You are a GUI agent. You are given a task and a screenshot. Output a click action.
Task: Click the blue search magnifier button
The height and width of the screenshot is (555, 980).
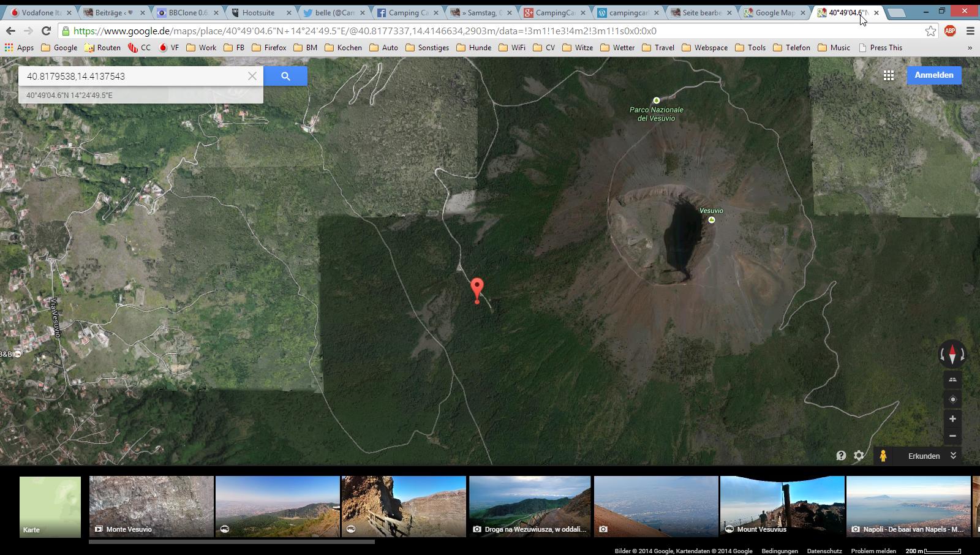(285, 76)
